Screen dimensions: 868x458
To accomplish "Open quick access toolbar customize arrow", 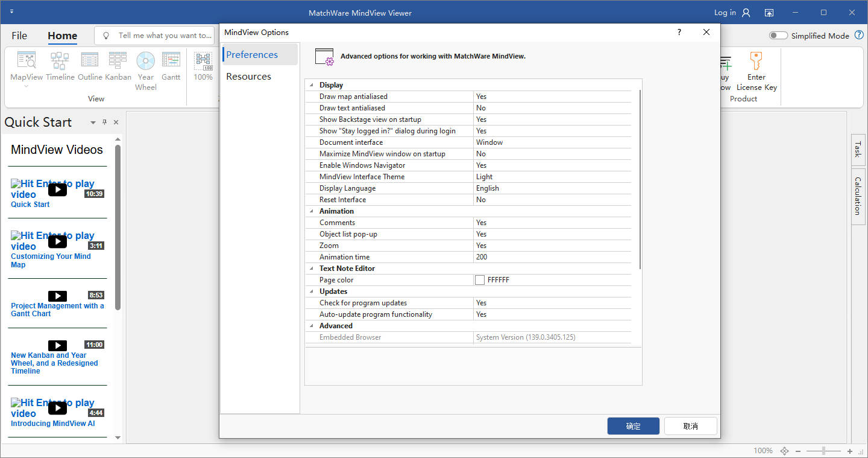I will coord(12,12).
